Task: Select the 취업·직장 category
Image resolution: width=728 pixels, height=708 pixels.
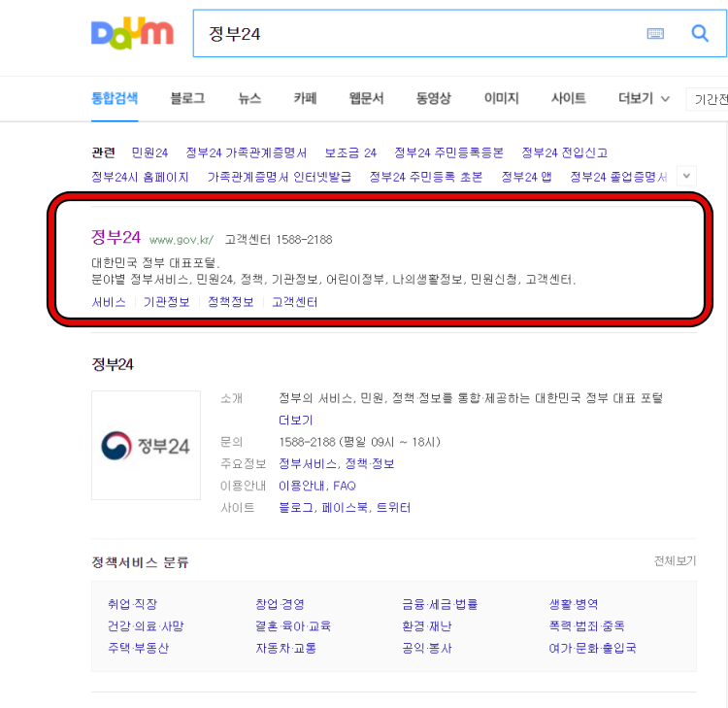Action: point(132,604)
